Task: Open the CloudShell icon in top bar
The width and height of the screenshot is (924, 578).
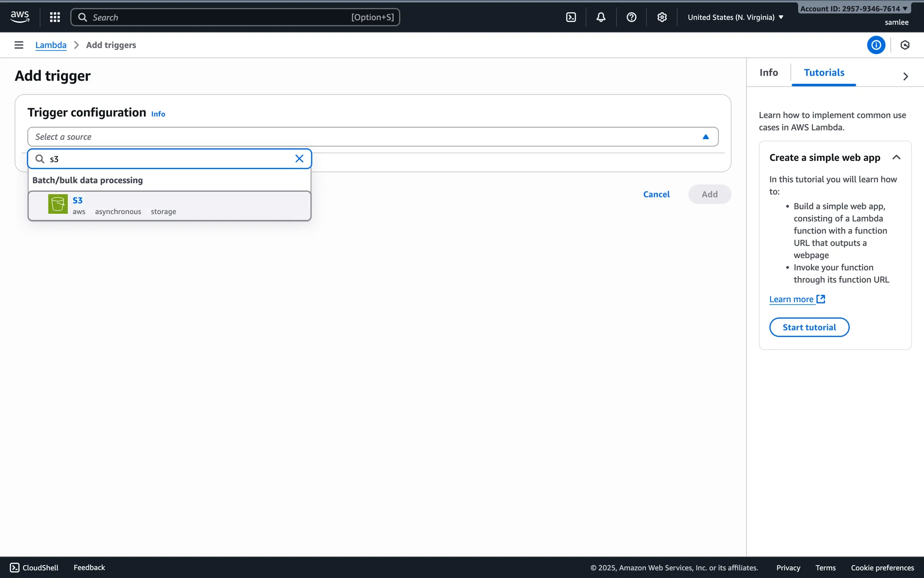Action: [x=571, y=17]
